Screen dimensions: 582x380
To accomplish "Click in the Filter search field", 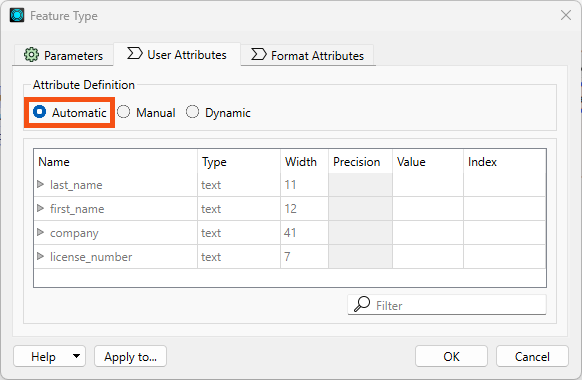I will pyautogui.click(x=447, y=305).
